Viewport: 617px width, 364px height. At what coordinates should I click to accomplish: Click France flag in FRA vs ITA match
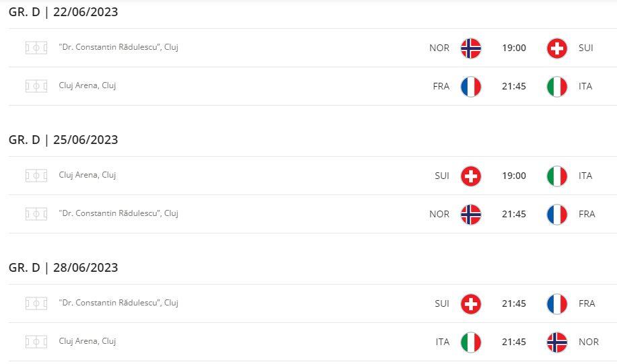470,87
